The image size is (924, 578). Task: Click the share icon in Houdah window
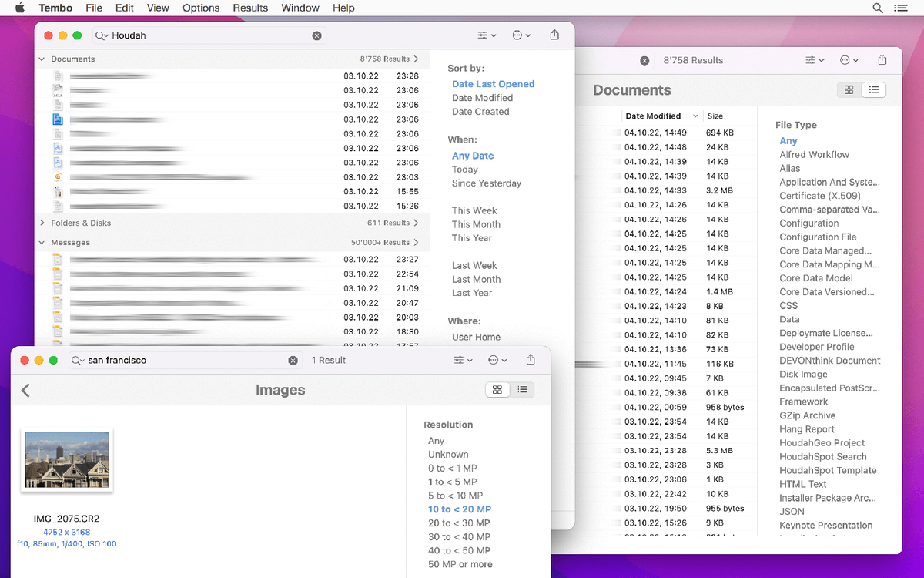point(554,35)
